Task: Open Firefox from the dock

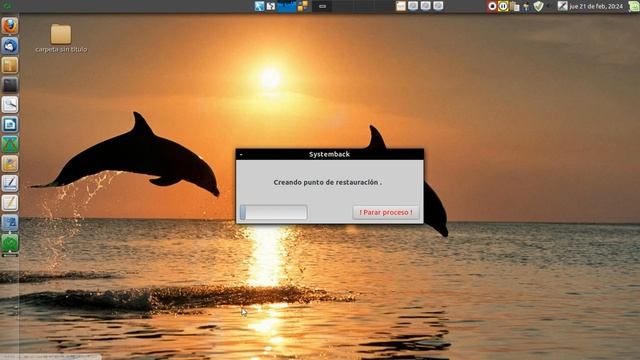Action: [10, 26]
